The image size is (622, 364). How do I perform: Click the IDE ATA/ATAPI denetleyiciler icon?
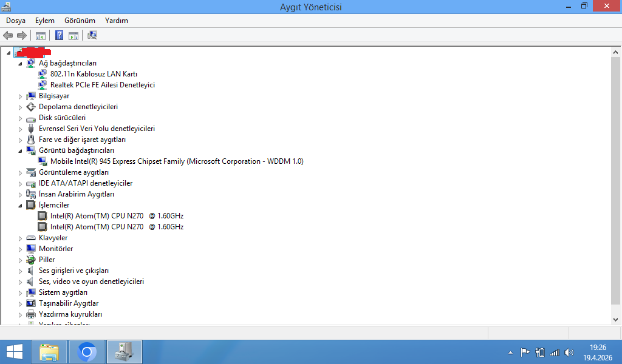tap(31, 183)
